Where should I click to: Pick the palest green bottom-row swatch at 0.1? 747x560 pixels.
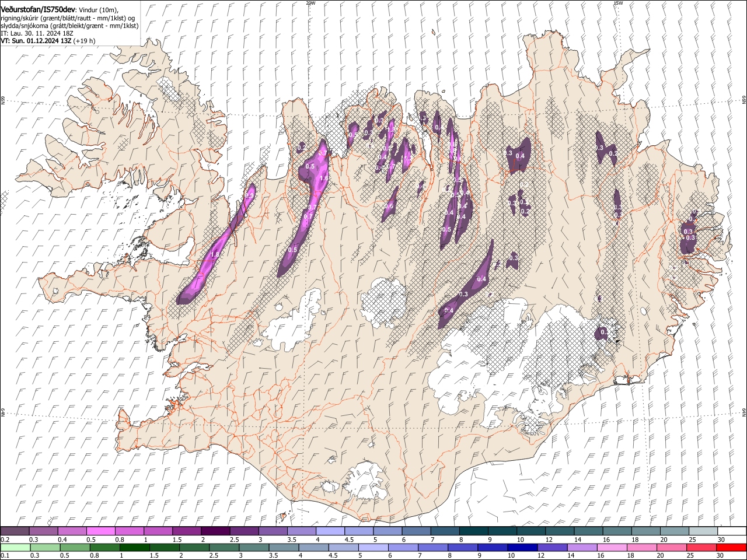click(x=15, y=547)
